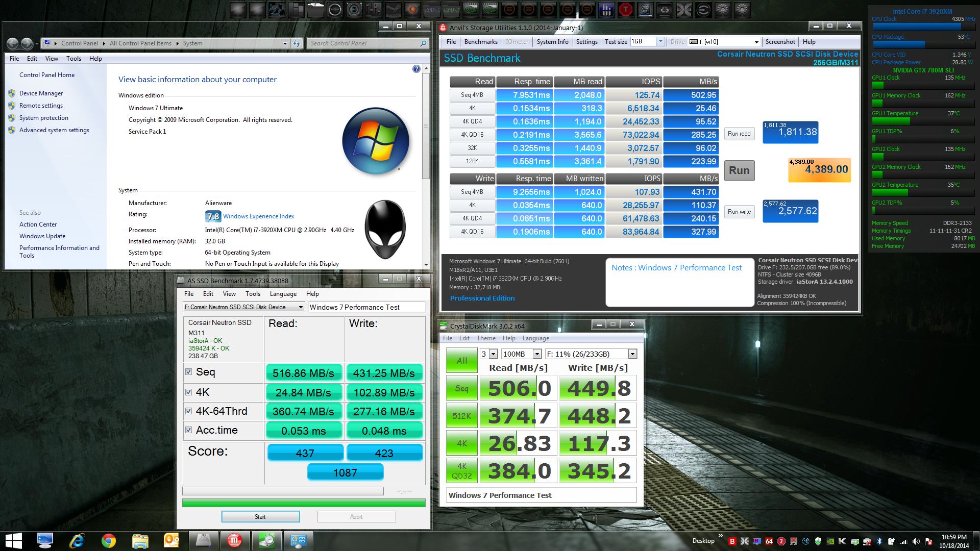Toggle the 4K checkbox in AS SSD
Image resolution: width=980 pixels, height=551 pixels.
pyautogui.click(x=189, y=392)
